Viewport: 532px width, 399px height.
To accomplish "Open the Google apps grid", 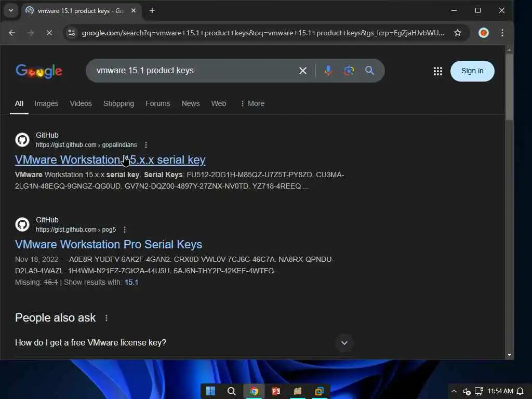I will coord(437,71).
